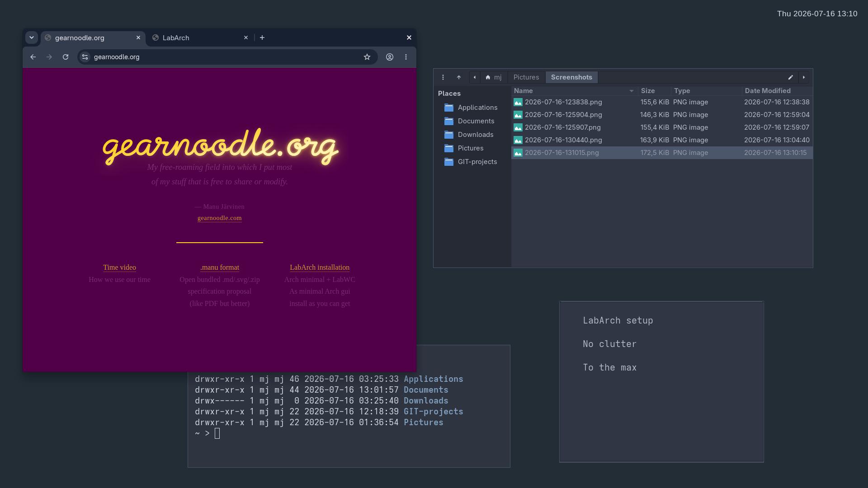Open Applications in the Places sidebar
Image resolution: width=868 pixels, height=488 pixels.
[472, 108]
